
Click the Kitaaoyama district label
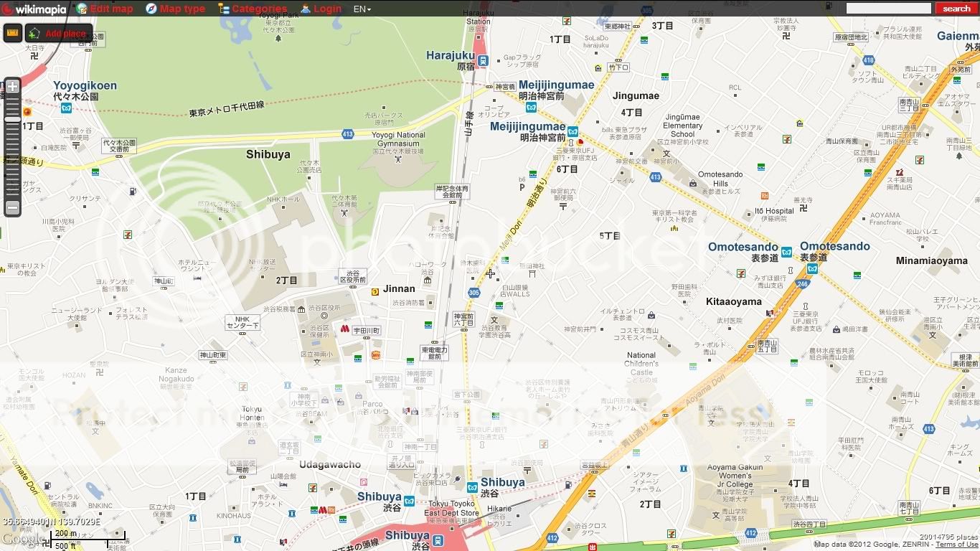point(734,301)
